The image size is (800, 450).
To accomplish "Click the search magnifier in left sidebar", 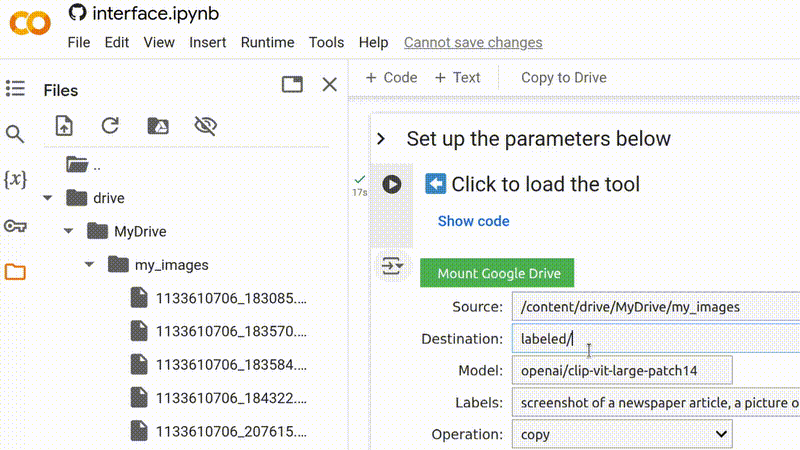I will tap(15, 134).
